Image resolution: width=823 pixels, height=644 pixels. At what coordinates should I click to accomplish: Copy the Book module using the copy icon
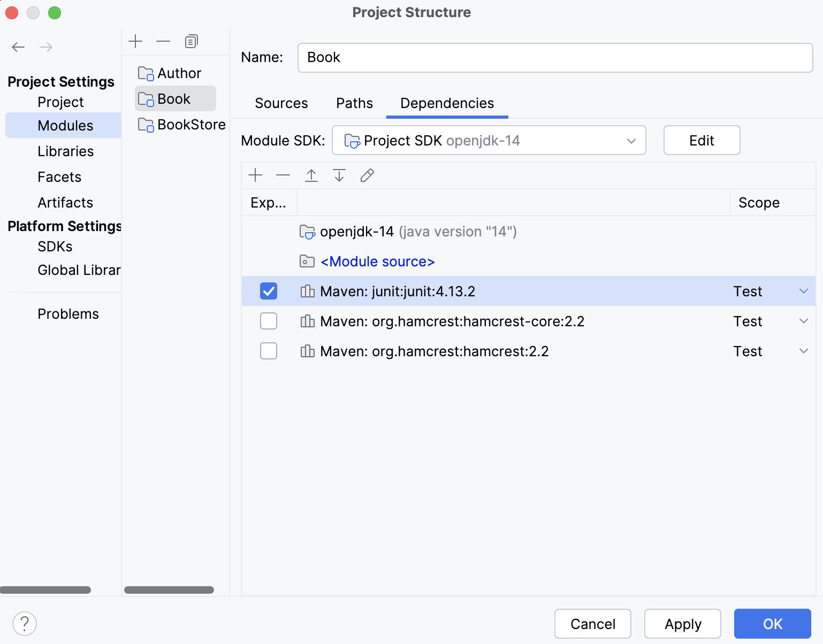191,41
